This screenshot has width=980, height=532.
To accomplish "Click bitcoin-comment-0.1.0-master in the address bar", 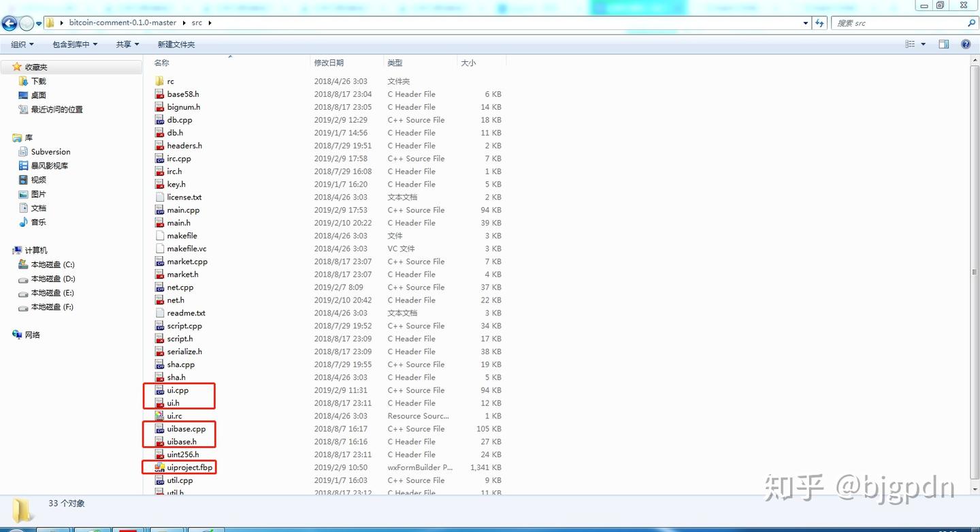I will (x=122, y=22).
